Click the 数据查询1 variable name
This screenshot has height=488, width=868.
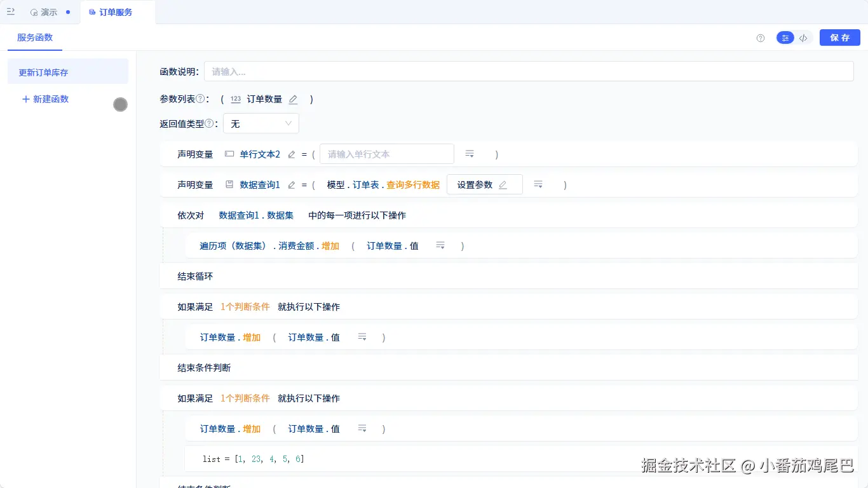[260, 184]
